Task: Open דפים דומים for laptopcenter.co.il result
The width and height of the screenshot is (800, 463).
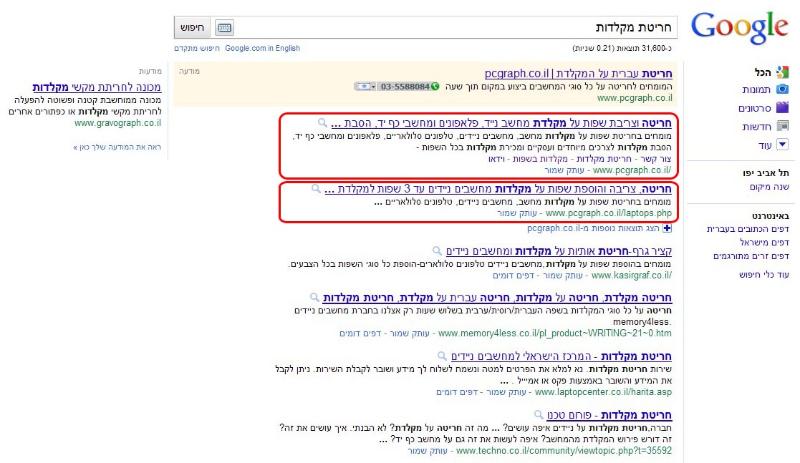Action: [457, 392]
